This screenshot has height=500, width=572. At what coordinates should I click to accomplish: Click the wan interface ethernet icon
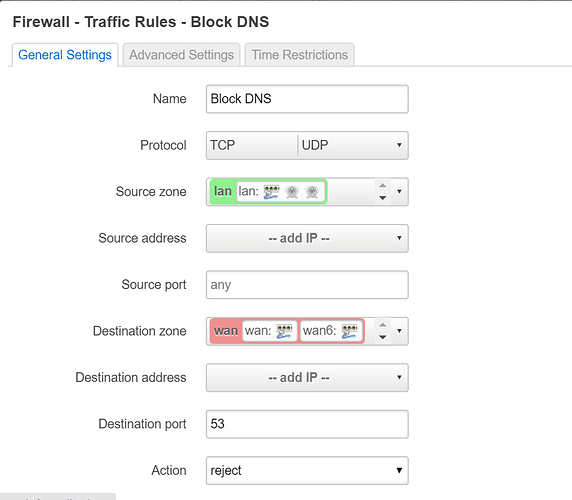(x=284, y=331)
